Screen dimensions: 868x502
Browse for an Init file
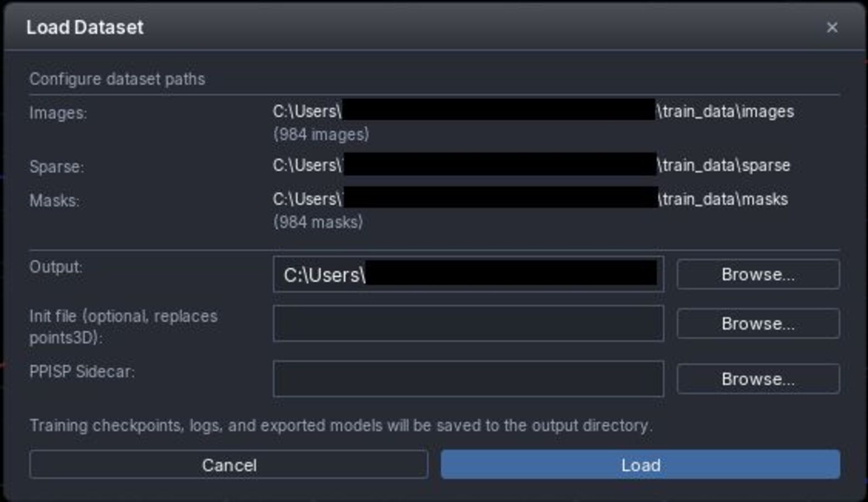757,324
